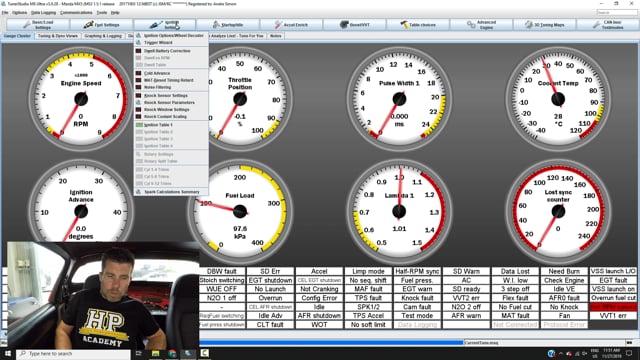Open Noise Filtering settings
Viewport: 640px width, 360px height.
point(171,87)
